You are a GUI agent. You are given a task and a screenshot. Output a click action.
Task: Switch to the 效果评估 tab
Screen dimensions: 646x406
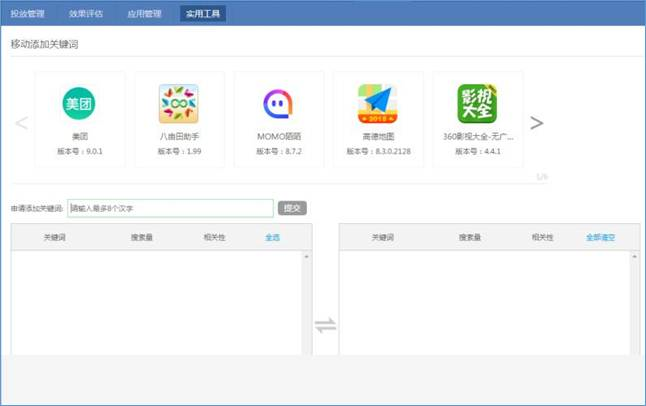click(86, 14)
